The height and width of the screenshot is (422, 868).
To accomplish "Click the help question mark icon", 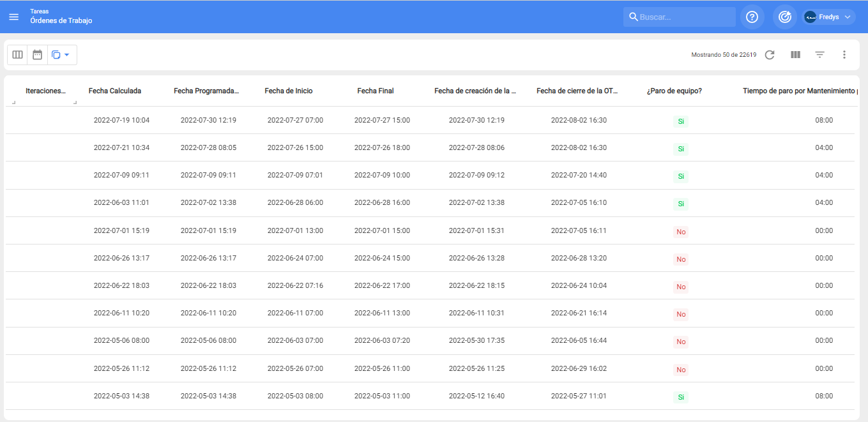I will 752,17.
